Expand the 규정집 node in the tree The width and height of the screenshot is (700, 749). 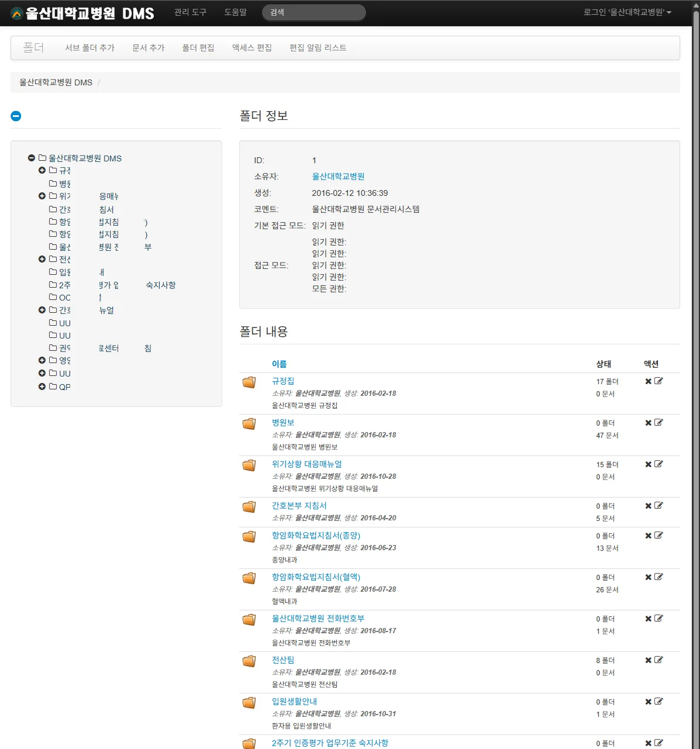[x=42, y=170]
